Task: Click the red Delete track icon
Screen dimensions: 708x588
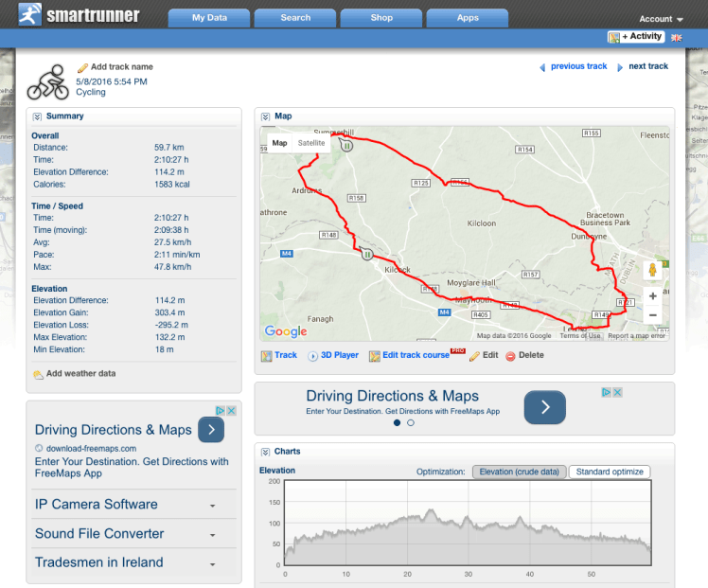Action: click(x=510, y=356)
